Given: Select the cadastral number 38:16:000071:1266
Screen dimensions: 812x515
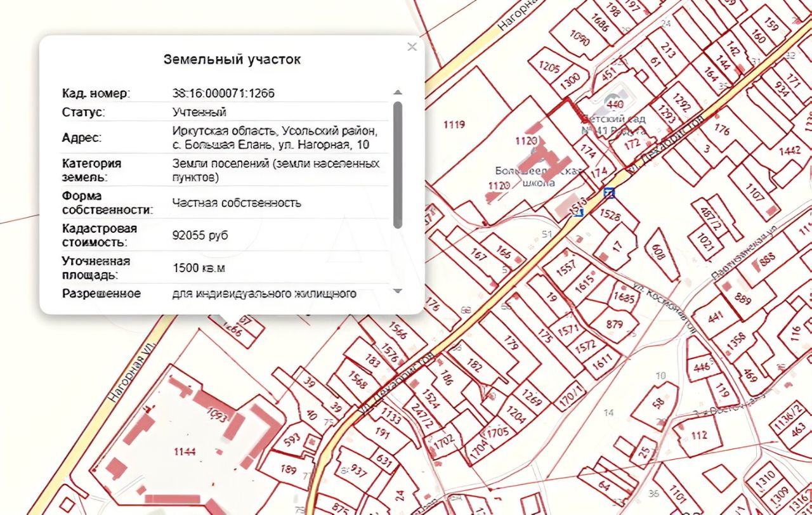Looking at the screenshot, I should [x=223, y=93].
